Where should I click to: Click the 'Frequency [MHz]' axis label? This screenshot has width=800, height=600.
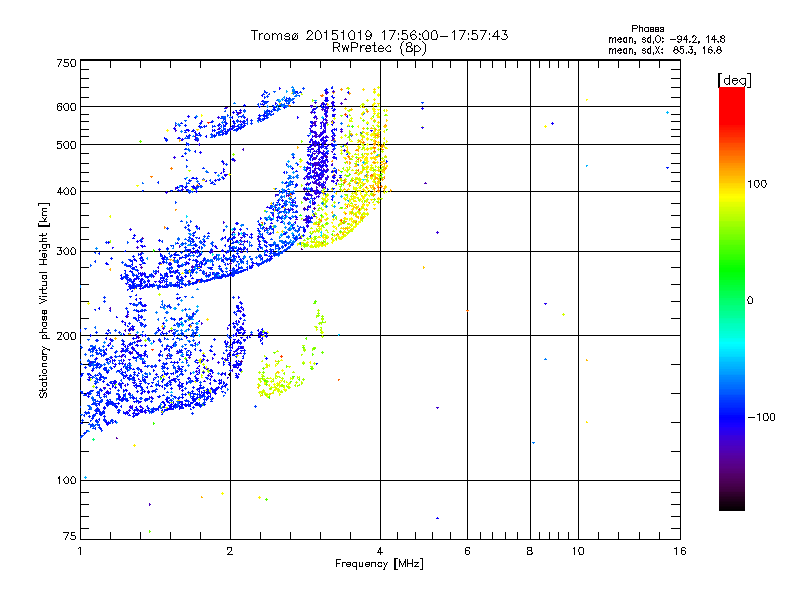[379, 564]
